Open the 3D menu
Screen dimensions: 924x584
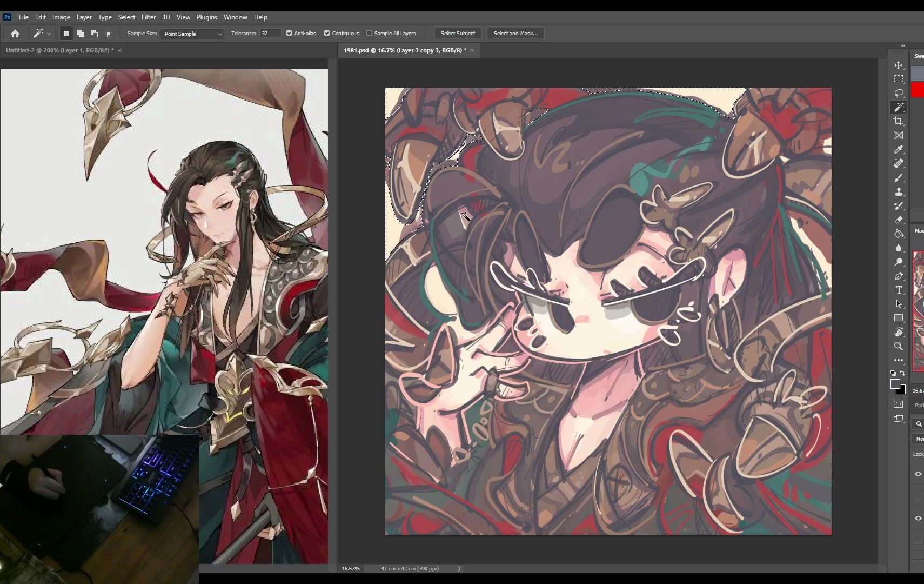[166, 17]
